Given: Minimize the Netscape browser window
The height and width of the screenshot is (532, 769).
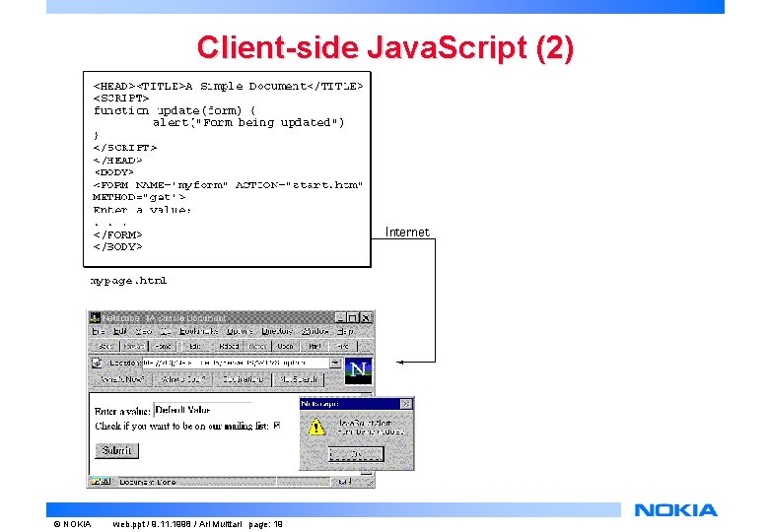Looking at the screenshot, I should (340, 317).
